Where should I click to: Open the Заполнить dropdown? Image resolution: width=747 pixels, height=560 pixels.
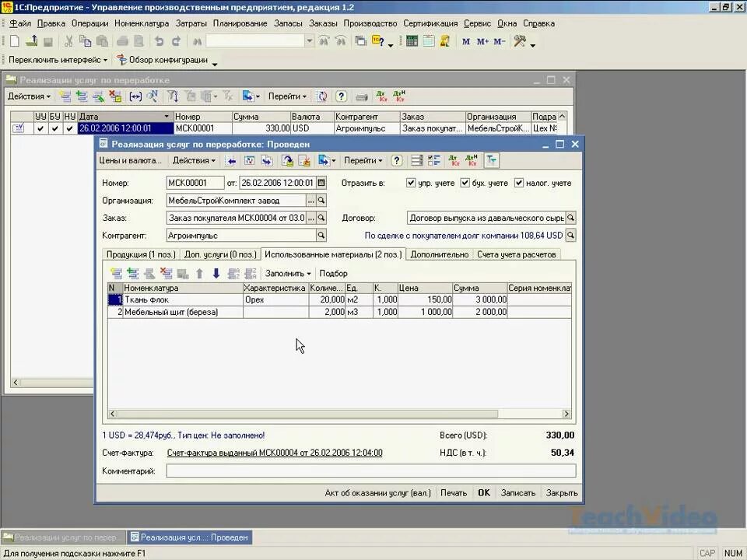click(x=288, y=273)
